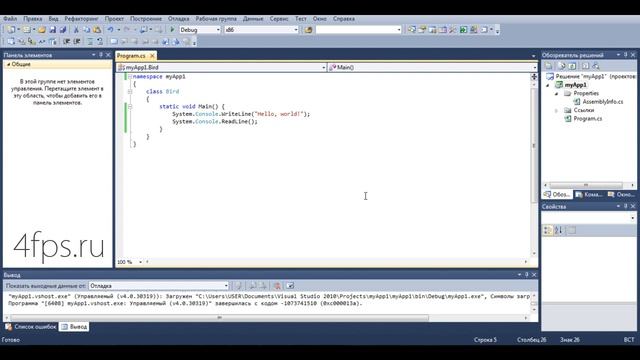Click the Paste clipboard icon
640x360 pixels.
click(97, 30)
